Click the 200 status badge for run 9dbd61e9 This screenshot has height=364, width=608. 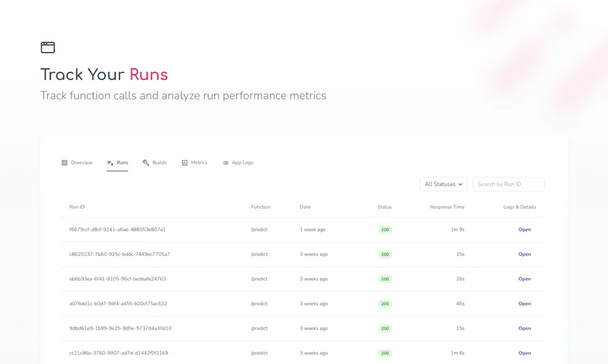point(385,328)
